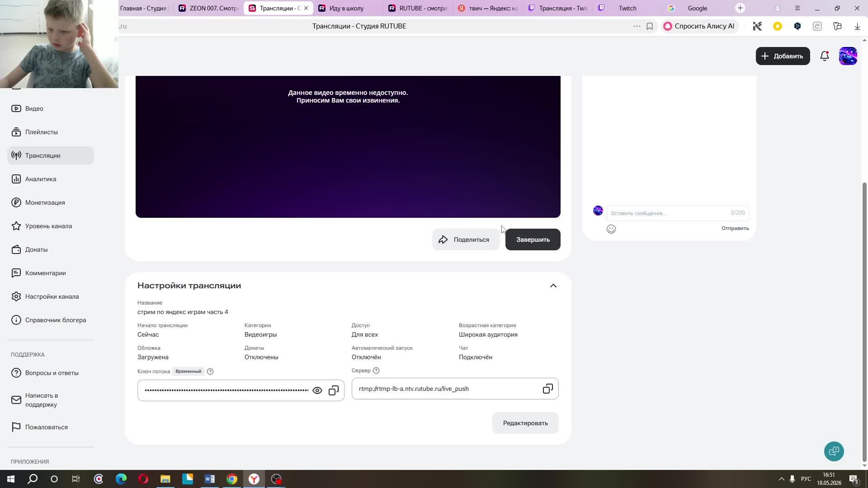
Task: Copy the rtmp server address
Action: pyautogui.click(x=548, y=389)
